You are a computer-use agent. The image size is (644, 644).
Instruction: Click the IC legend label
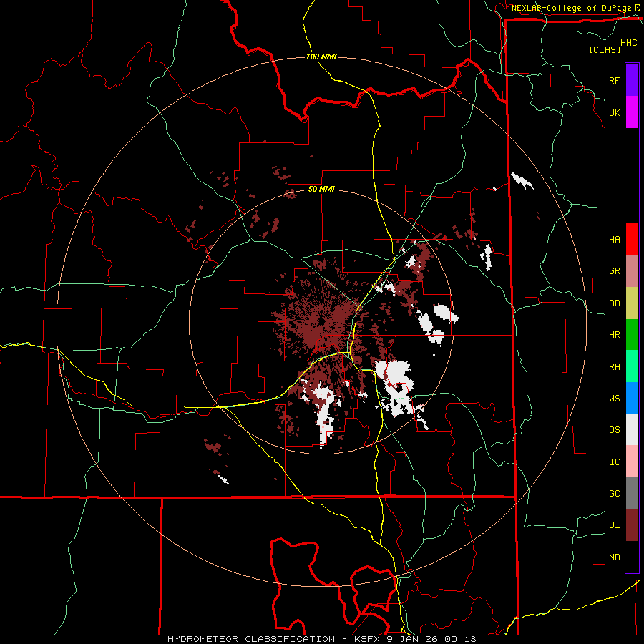pyautogui.click(x=614, y=462)
